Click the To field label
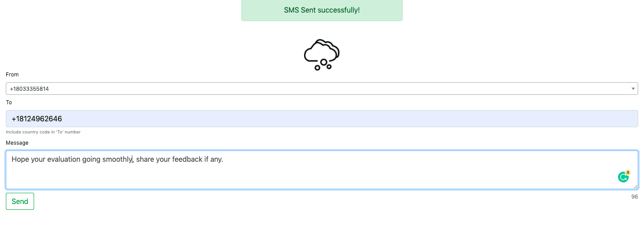Screen dimensions: 644x244 click(9, 102)
